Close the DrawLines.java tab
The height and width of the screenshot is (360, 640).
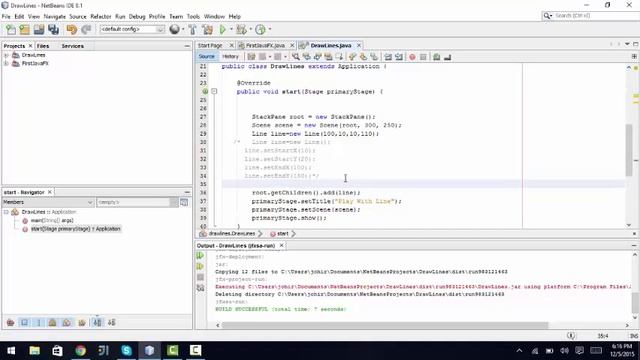(x=359, y=45)
